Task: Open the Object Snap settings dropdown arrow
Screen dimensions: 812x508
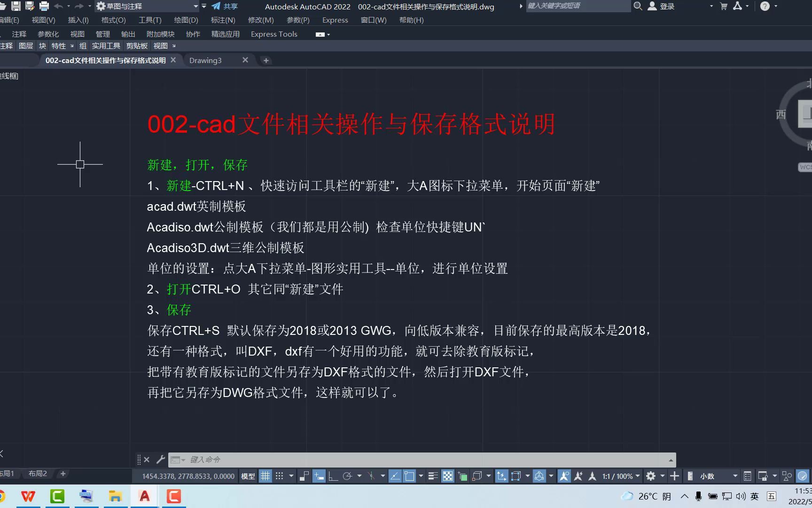Action: point(421,476)
